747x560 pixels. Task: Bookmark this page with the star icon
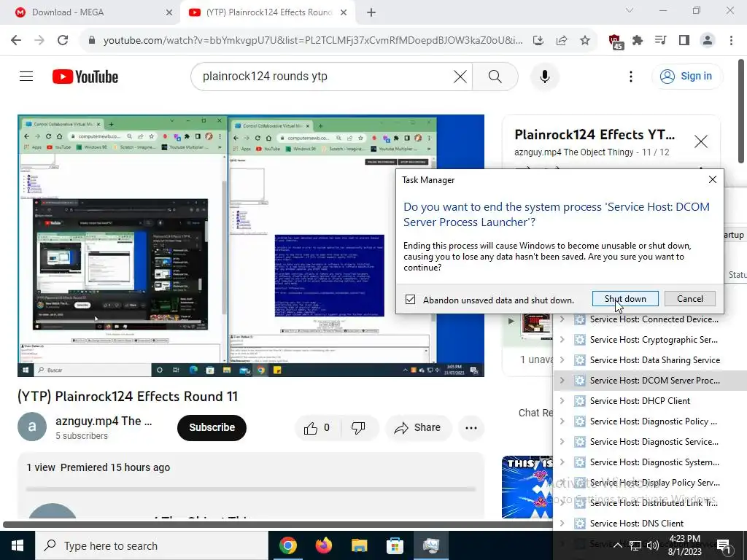[585, 41]
